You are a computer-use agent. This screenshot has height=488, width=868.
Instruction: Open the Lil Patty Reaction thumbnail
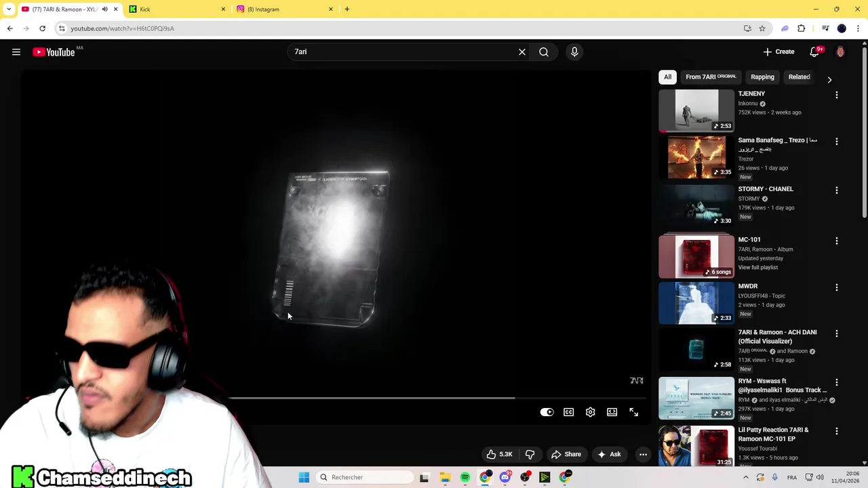[696, 445]
